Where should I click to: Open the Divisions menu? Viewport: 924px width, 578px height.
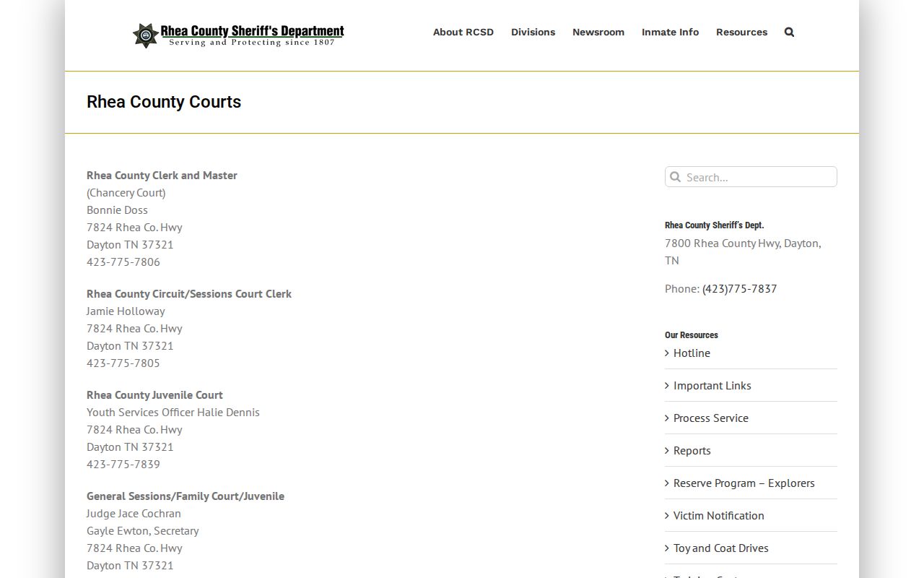(x=533, y=32)
